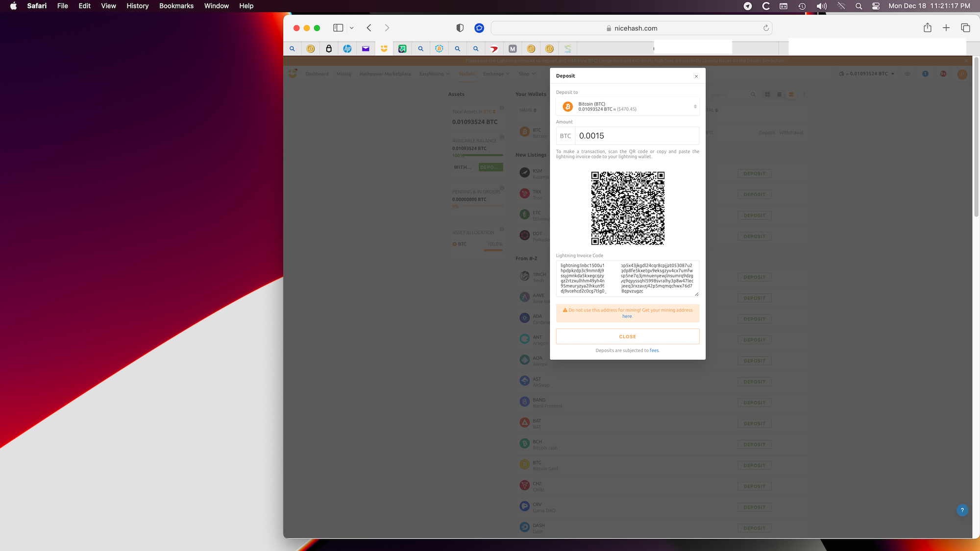Sort wallets by NAME column

click(528, 110)
